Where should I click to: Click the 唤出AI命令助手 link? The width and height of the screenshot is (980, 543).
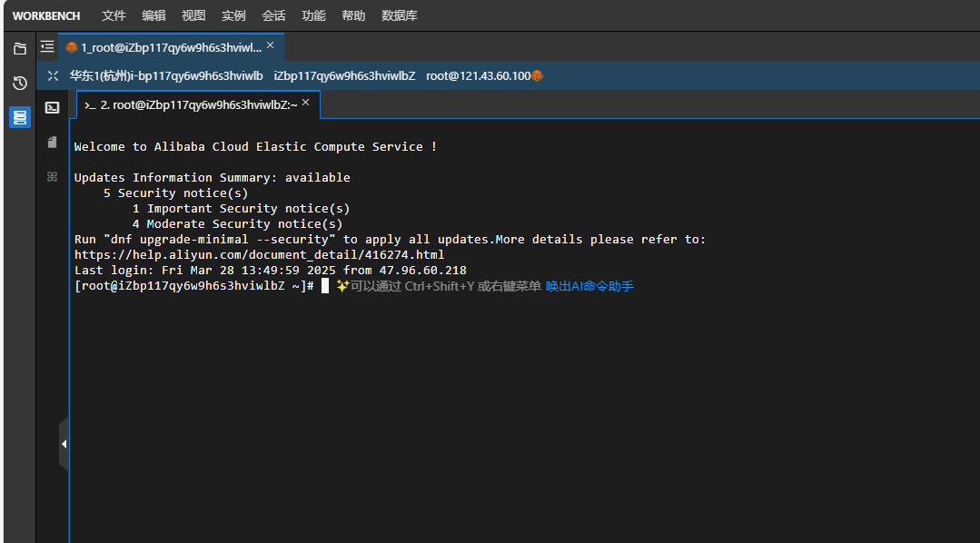click(589, 286)
